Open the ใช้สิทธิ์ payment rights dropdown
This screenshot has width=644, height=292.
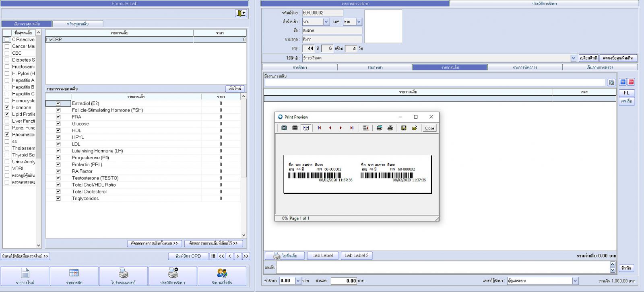(x=573, y=58)
